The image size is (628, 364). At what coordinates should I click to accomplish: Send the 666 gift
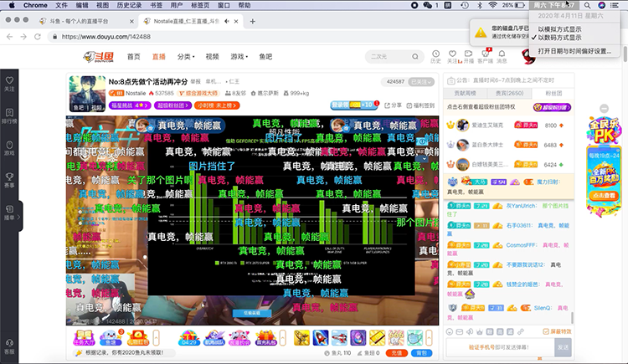coord(396,338)
